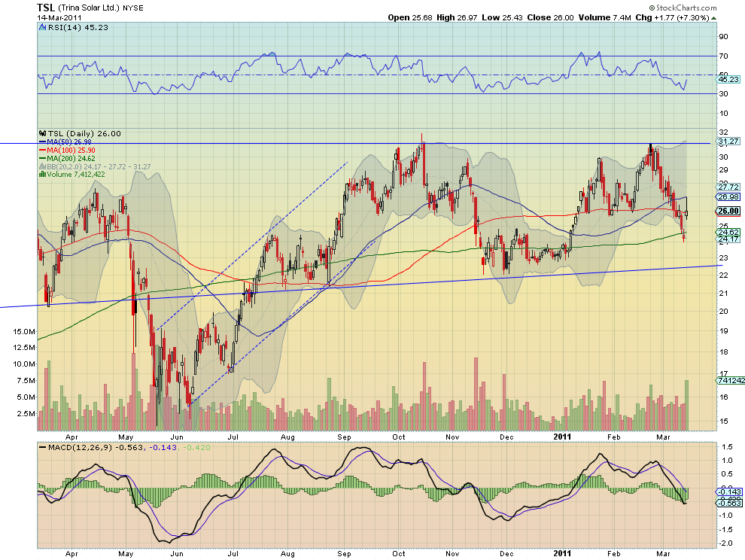Select the High 26.97 header value
The image size is (745, 560).
tap(457, 17)
